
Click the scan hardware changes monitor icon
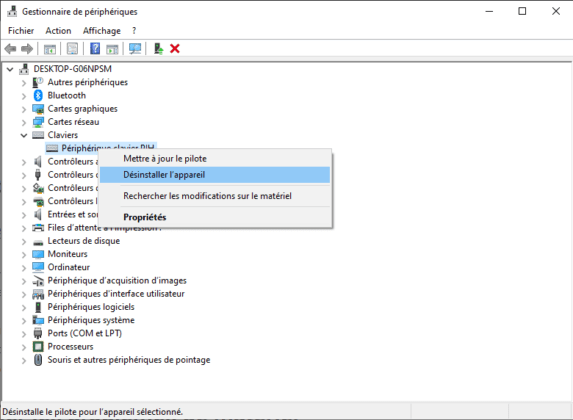click(135, 49)
